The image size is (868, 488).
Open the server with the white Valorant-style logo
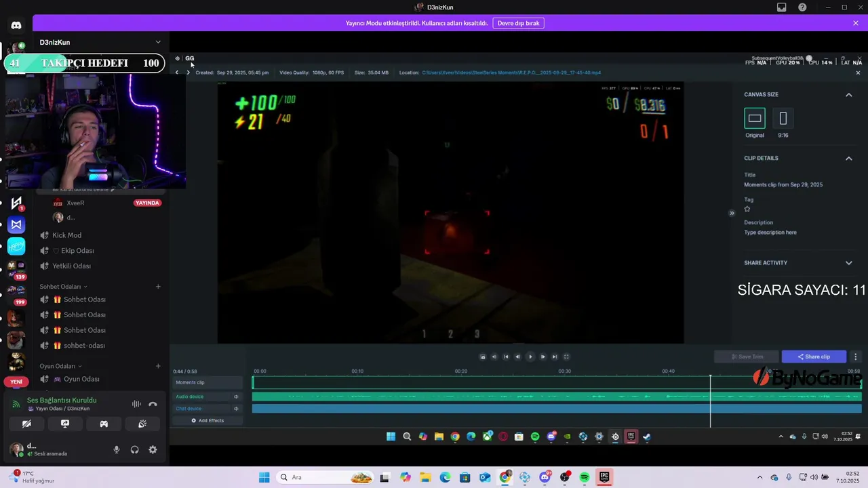point(16,202)
